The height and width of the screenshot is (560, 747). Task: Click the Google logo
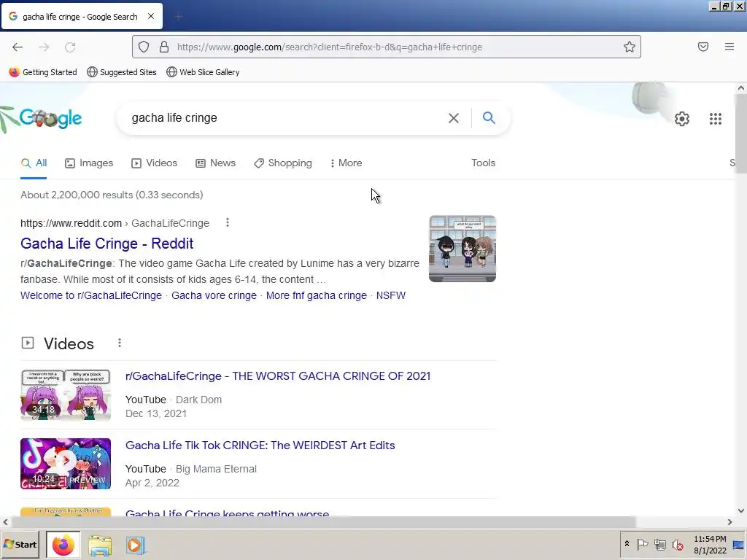click(x=50, y=119)
